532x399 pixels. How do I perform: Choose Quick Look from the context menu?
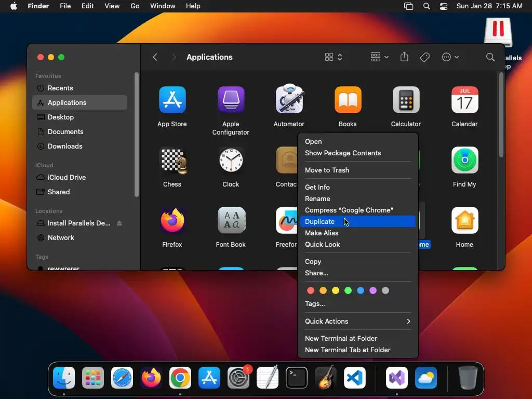click(x=357, y=245)
